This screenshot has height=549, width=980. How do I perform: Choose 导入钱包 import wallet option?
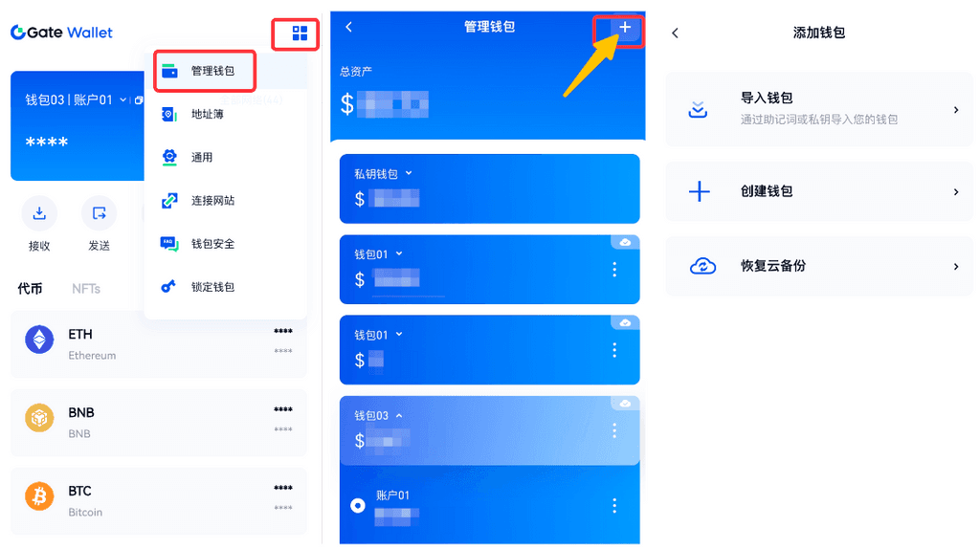(819, 109)
